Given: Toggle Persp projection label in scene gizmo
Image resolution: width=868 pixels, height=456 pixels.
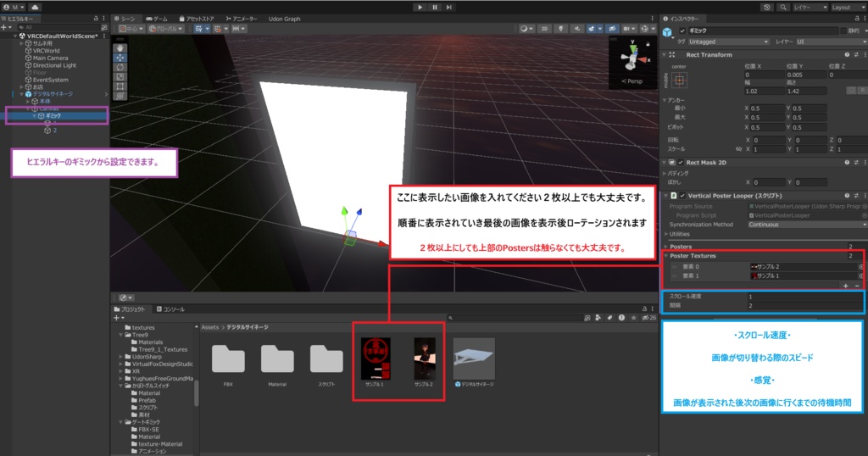Looking at the screenshot, I should point(632,81).
